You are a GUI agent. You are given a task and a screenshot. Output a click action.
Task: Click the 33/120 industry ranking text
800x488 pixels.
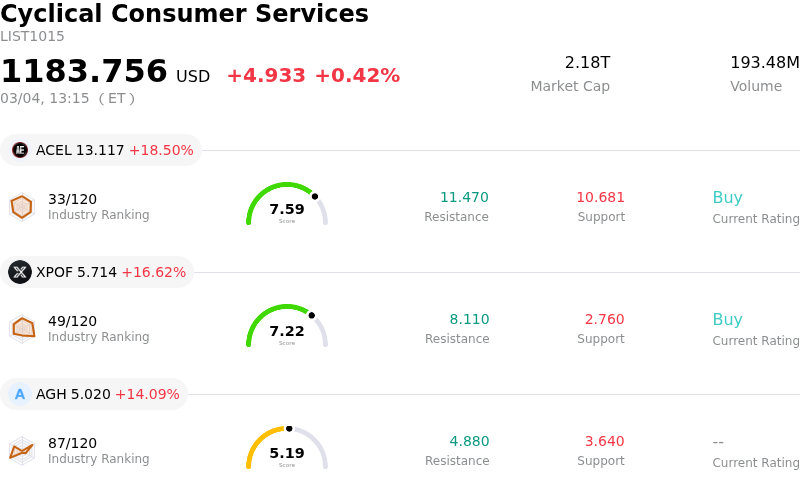click(73, 199)
